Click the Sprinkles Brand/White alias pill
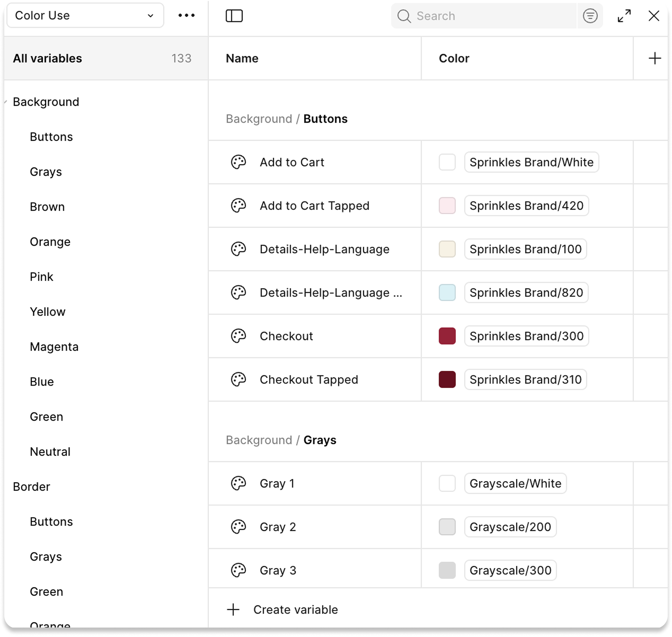 coord(531,162)
